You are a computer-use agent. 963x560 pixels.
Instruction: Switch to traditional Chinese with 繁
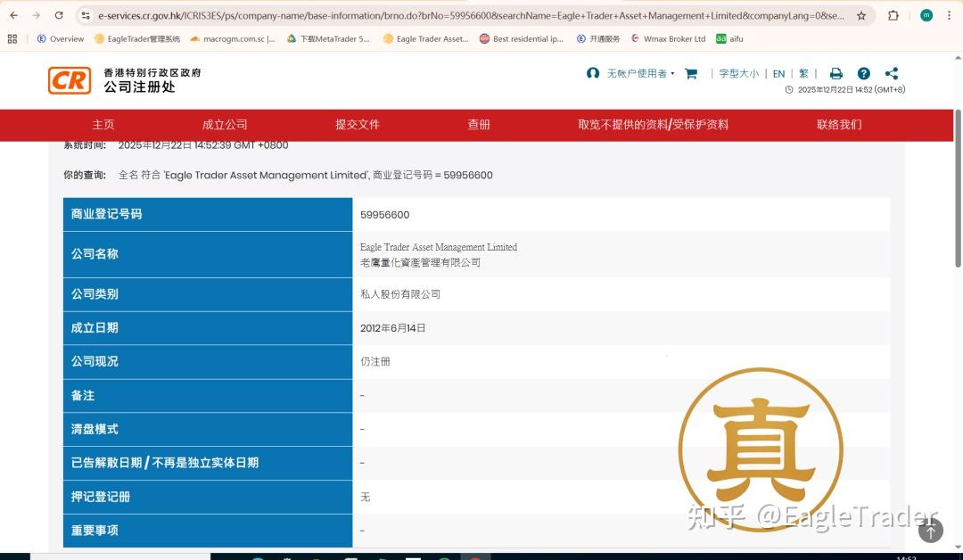tap(802, 73)
